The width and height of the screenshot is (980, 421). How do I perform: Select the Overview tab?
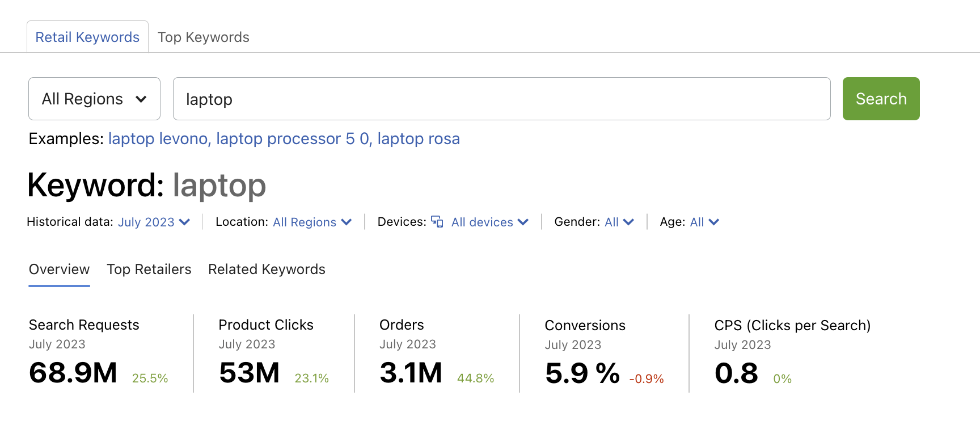pyautogui.click(x=59, y=270)
